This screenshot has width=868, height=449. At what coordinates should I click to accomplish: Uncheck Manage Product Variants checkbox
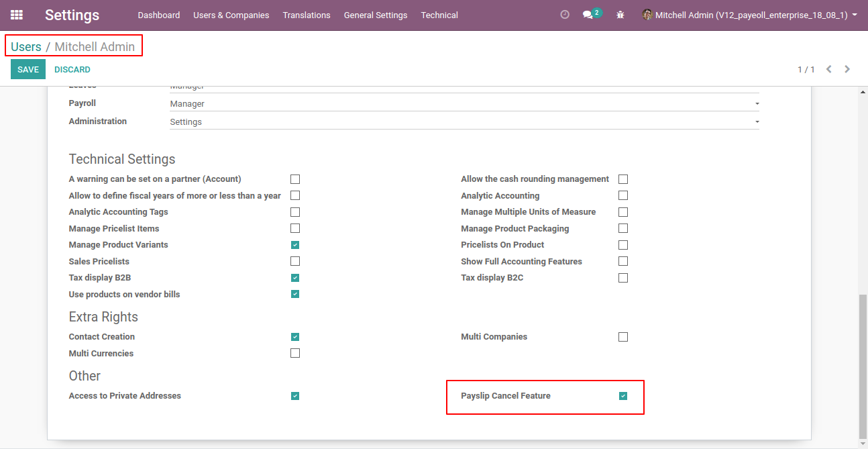click(x=295, y=245)
